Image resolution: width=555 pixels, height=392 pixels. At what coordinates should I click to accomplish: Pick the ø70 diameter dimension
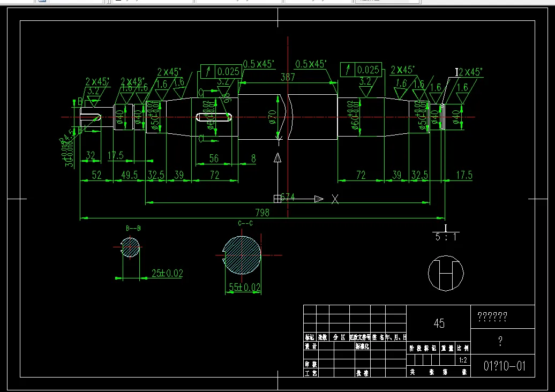coord(272,117)
